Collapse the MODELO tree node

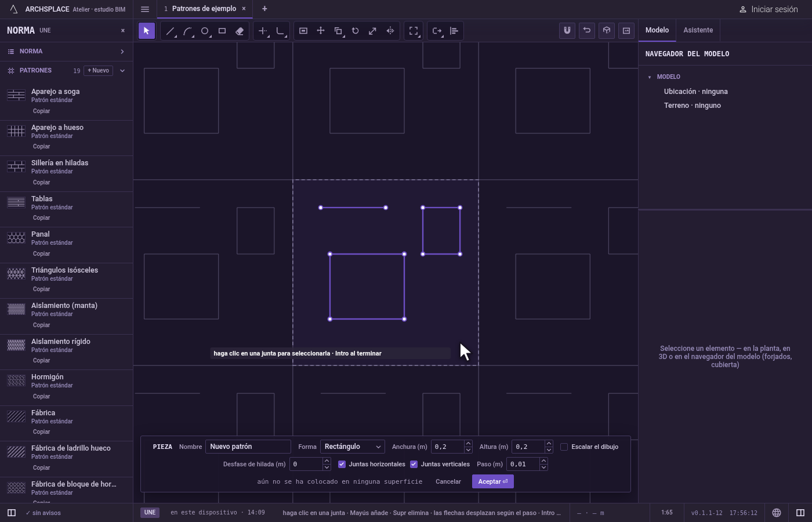click(650, 77)
